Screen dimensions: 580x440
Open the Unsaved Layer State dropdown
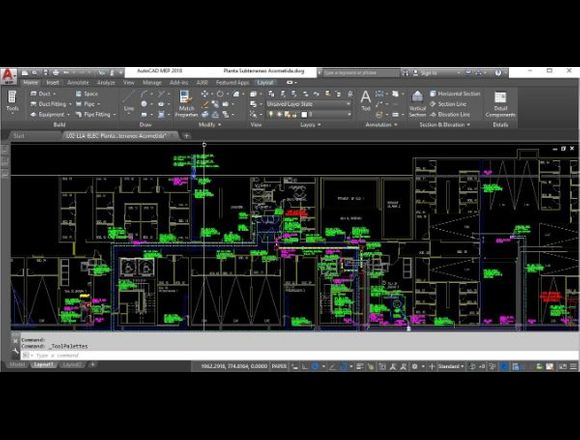pyautogui.click(x=308, y=104)
